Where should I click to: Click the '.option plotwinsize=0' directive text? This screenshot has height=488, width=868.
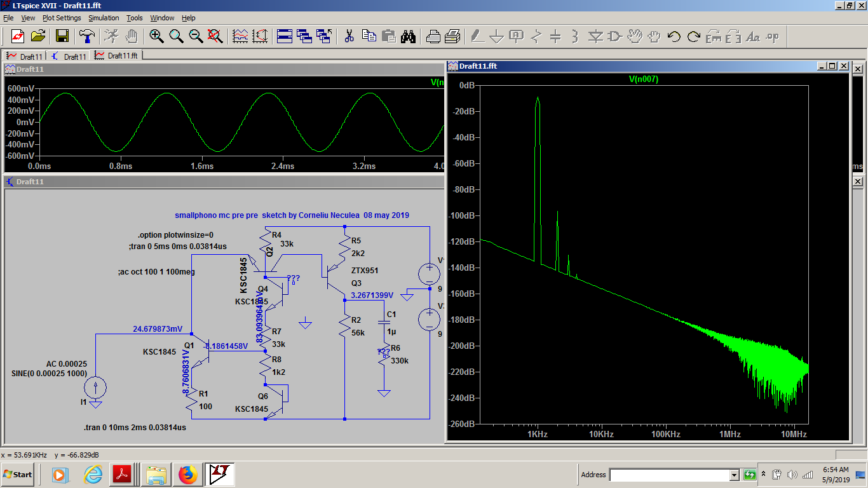(176, 235)
